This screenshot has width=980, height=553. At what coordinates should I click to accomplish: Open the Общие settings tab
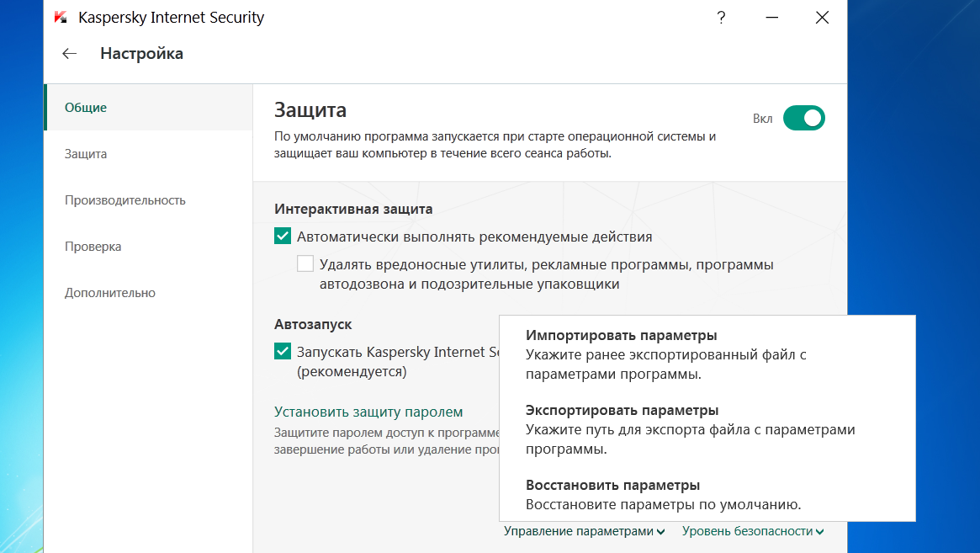click(x=86, y=108)
